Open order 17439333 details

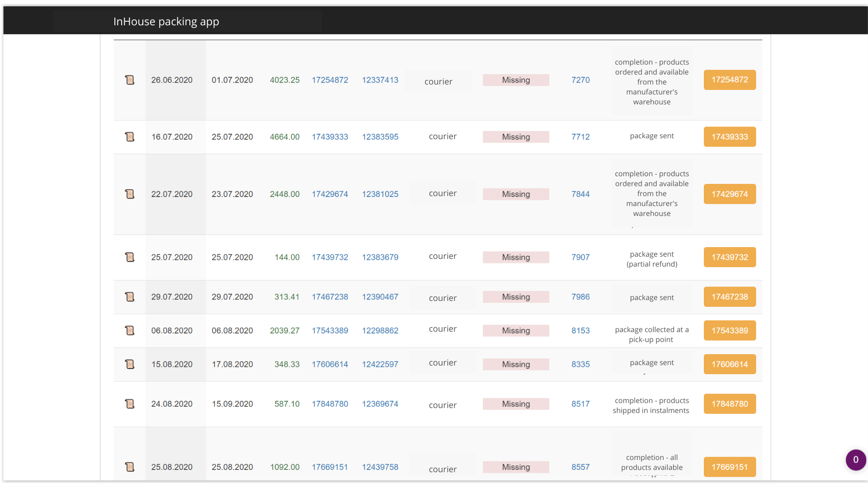pos(730,136)
